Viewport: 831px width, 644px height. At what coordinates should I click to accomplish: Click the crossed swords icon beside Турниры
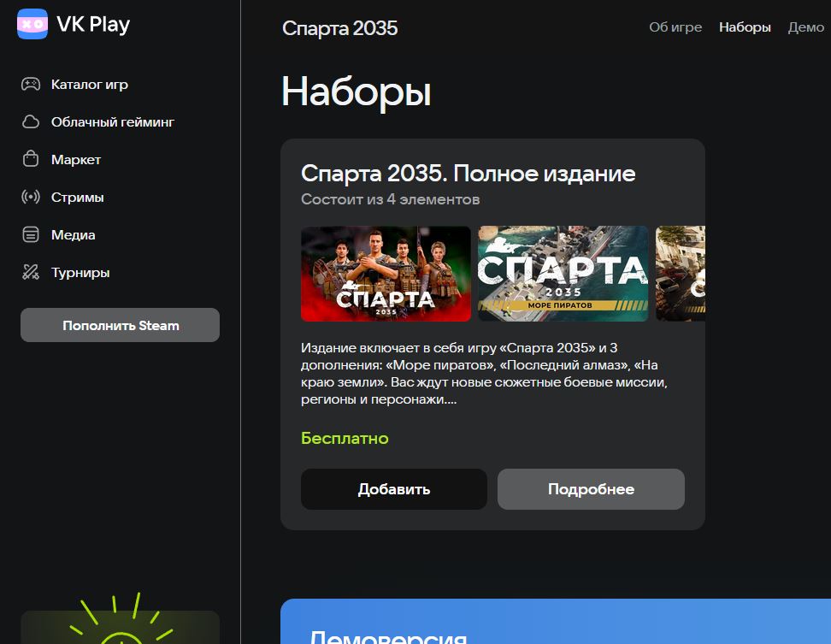(x=31, y=272)
